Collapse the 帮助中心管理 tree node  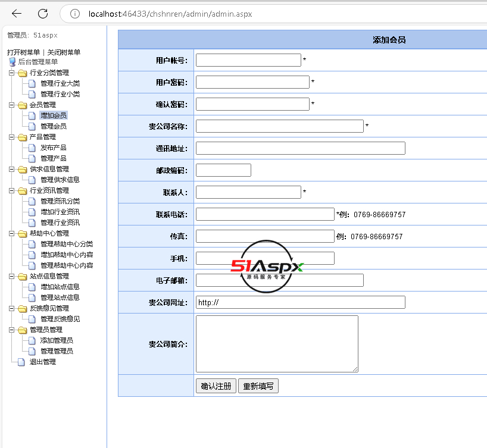[x=11, y=233]
